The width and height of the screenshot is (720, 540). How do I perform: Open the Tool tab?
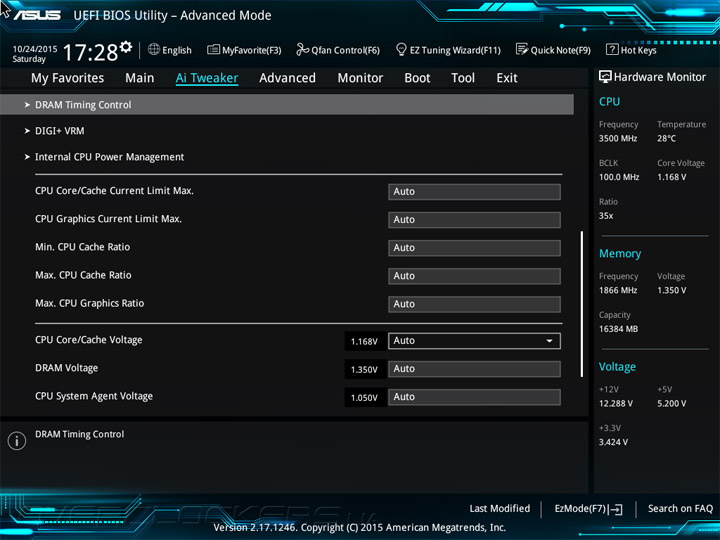463,78
